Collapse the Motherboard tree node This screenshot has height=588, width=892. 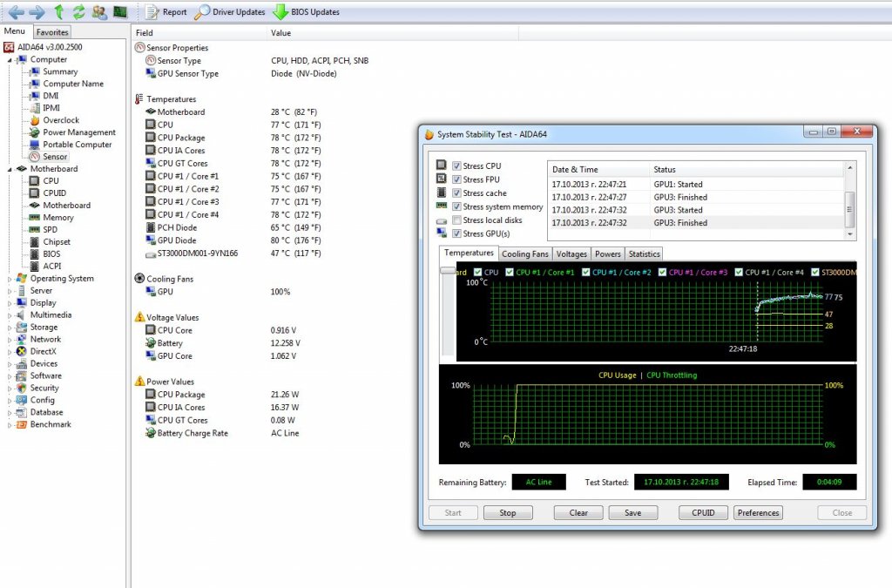click(10, 169)
